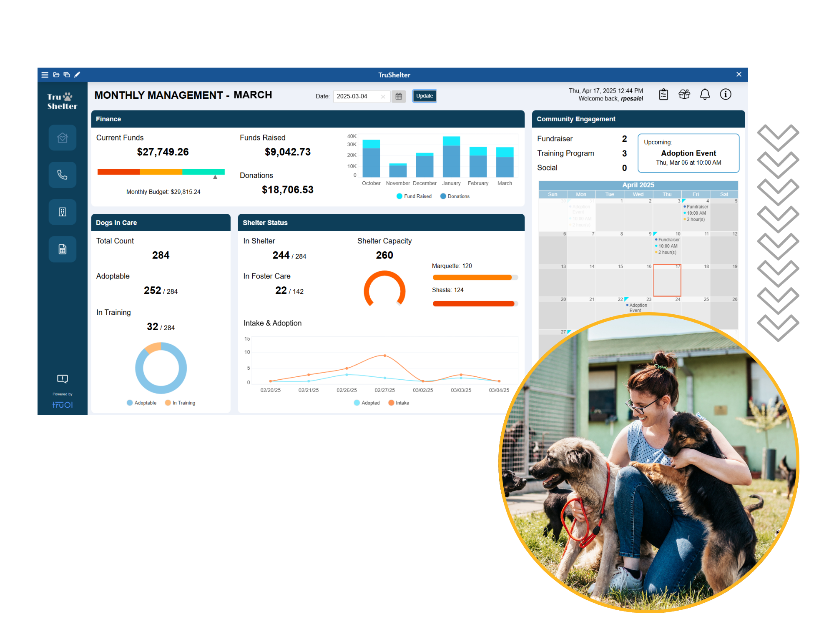The height and width of the screenshot is (644, 834).
Task: Click the Monthly Budget $29,815.24 label
Action: point(163,192)
